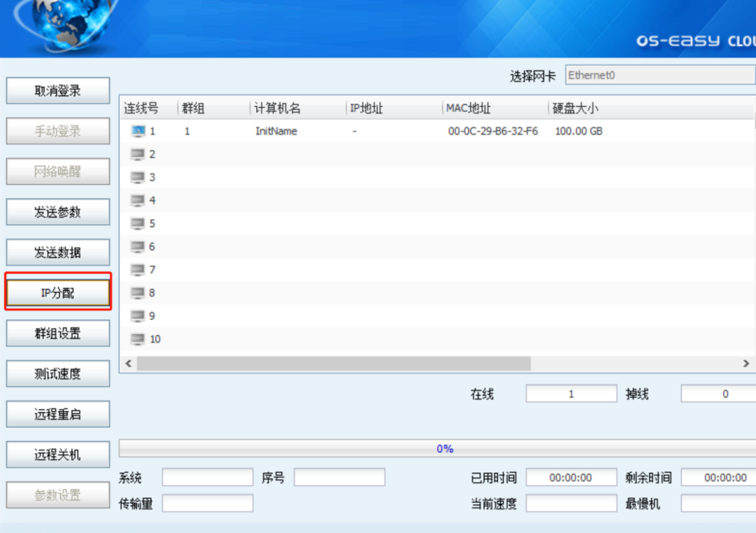Select the monitor icon in row 3
756x533 pixels.
[138, 177]
